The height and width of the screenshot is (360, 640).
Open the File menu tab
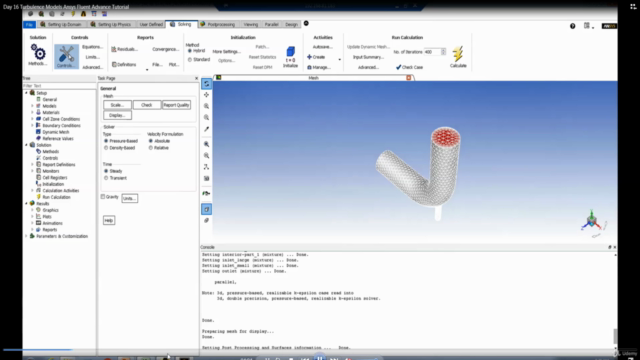[x=29, y=25]
